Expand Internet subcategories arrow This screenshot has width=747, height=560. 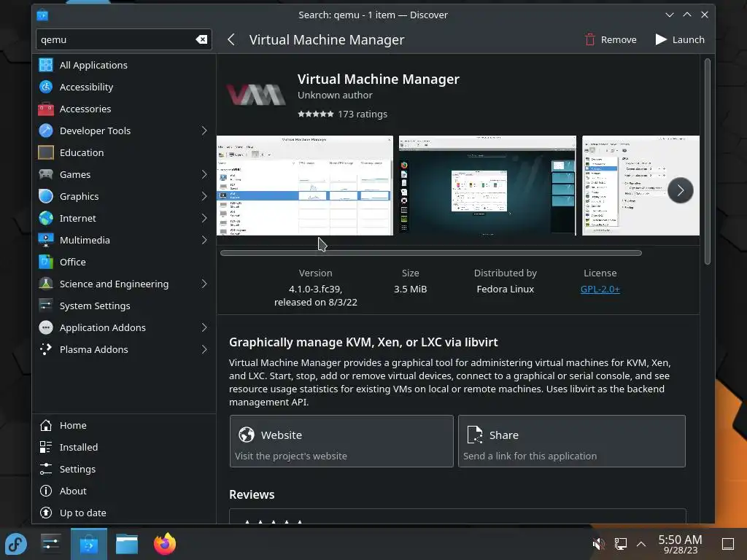click(x=204, y=218)
